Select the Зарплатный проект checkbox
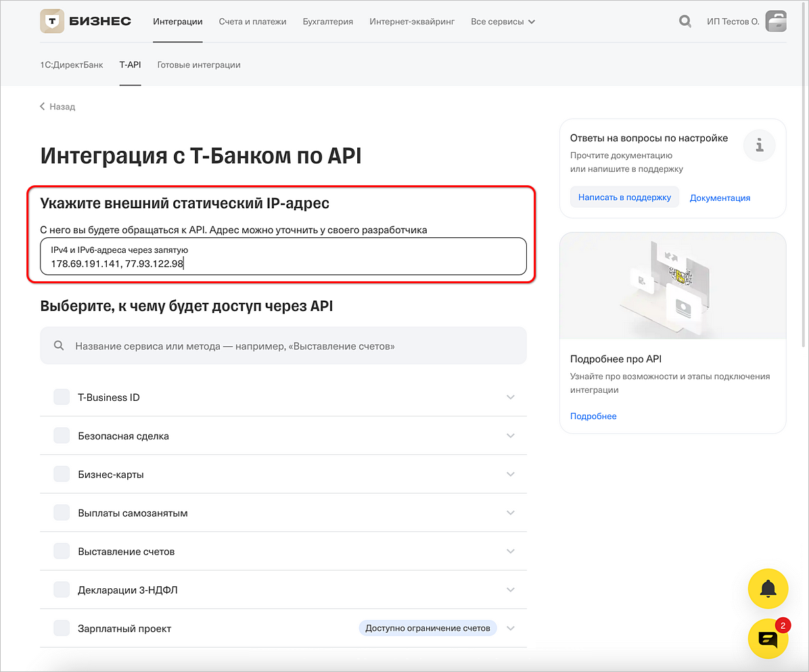The width and height of the screenshot is (809, 672). click(x=62, y=628)
